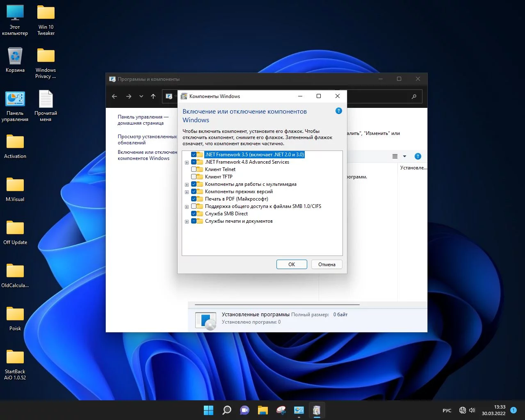Expand Компоненты прежних версий tree node
This screenshot has height=420, width=525.
coord(187,192)
